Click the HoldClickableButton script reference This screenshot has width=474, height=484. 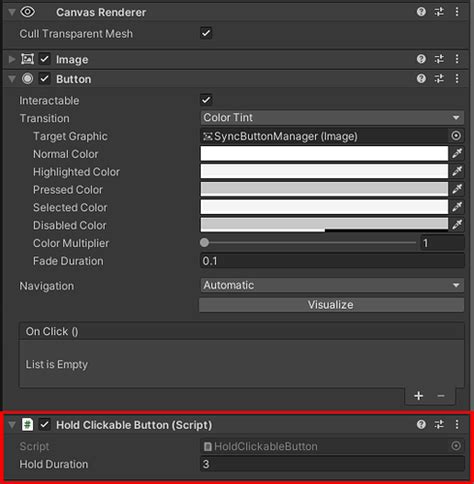[324, 446]
